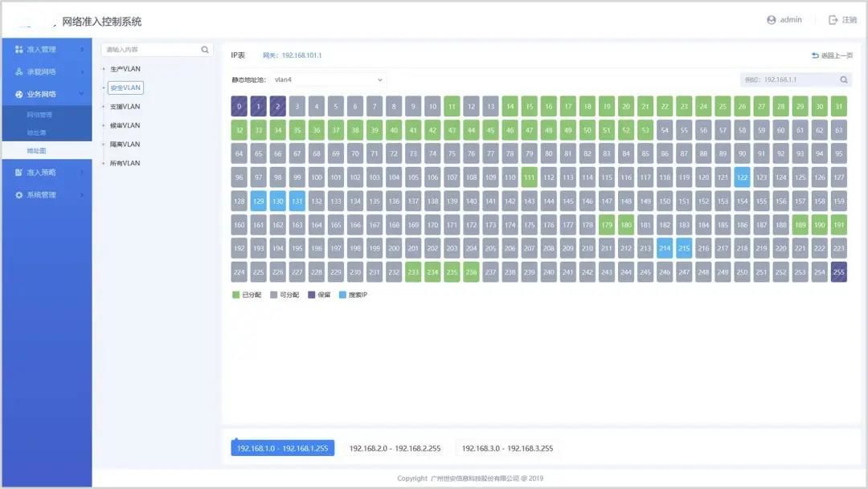Collapse the 业务网络 menu chevron
Image resolution: width=868 pixels, height=489 pixels.
pyautogui.click(x=82, y=94)
